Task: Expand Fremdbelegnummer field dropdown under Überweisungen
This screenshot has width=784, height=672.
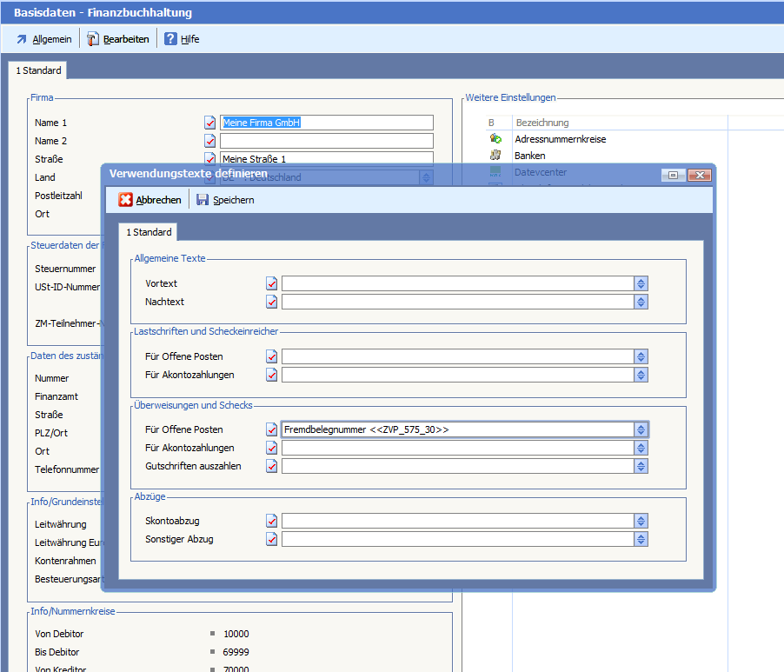Action: [x=641, y=429]
